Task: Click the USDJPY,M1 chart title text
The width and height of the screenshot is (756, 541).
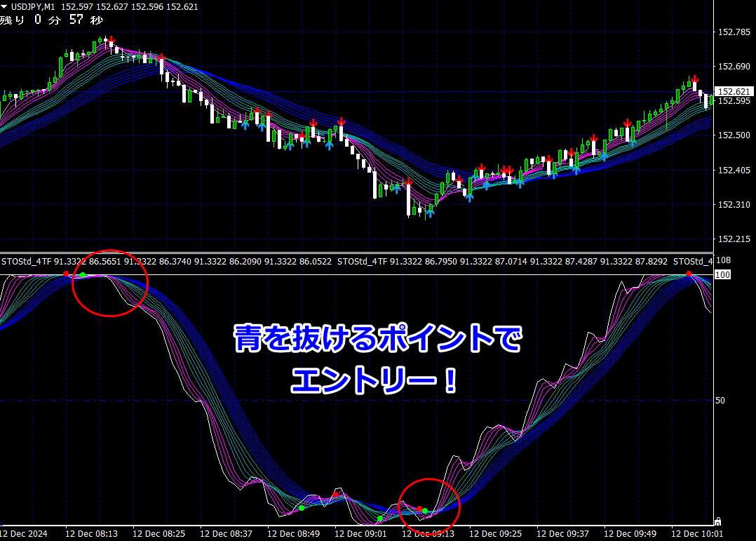Action: [33, 7]
